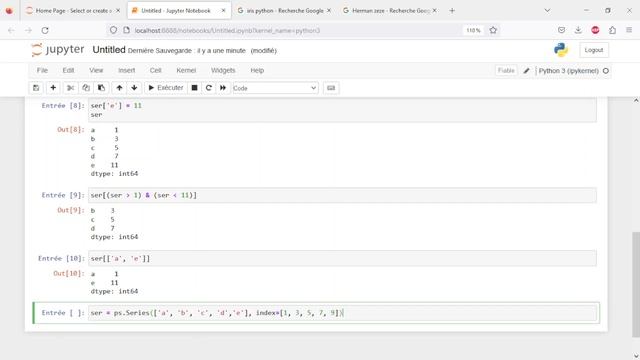Click the notebook vertical scrollbar thumb
Screen dimensions: 640x360
(636, 284)
